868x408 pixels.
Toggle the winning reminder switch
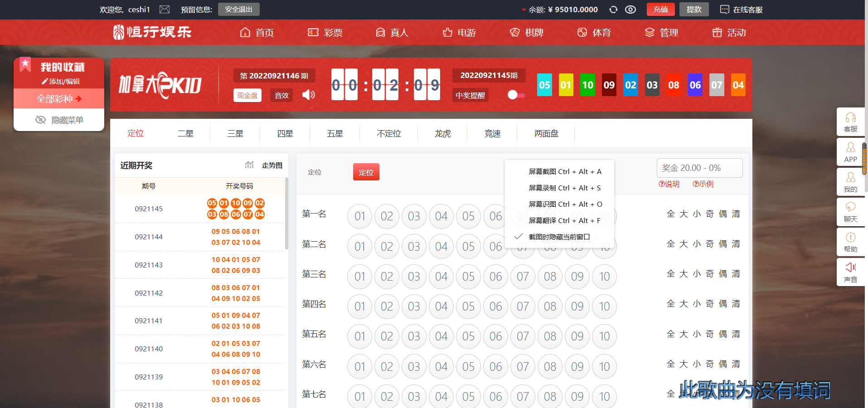tap(516, 95)
